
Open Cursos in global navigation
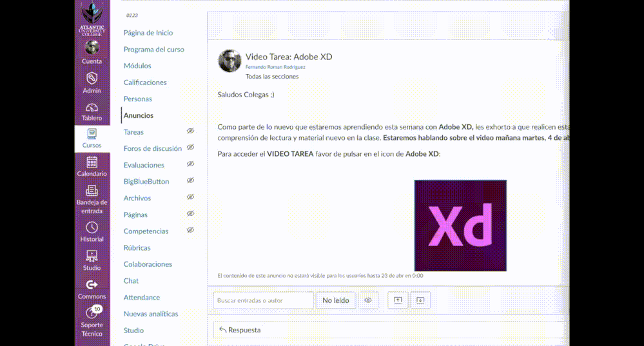(x=92, y=139)
